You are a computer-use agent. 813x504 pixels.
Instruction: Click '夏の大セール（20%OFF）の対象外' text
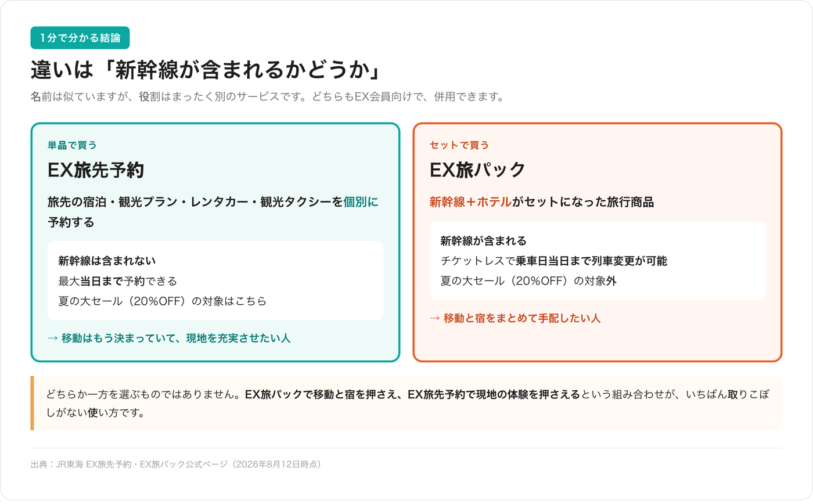(528, 281)
